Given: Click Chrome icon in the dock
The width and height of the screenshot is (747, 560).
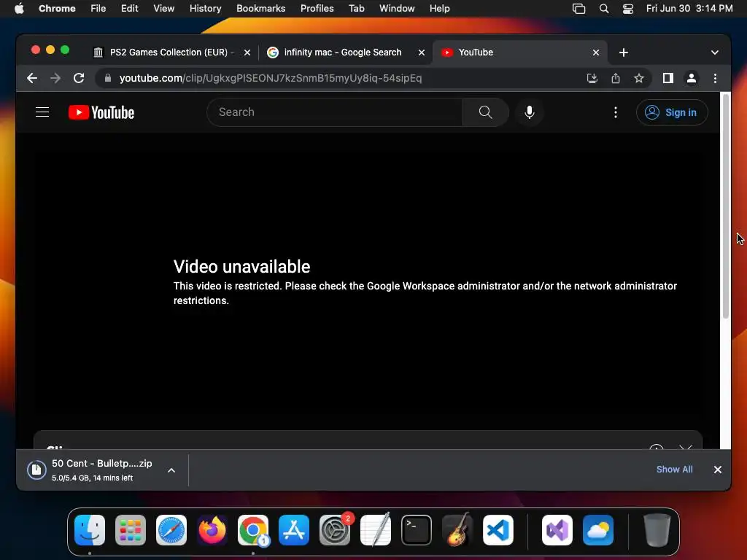Looking at the screenshot, I should tap(253, 530).
